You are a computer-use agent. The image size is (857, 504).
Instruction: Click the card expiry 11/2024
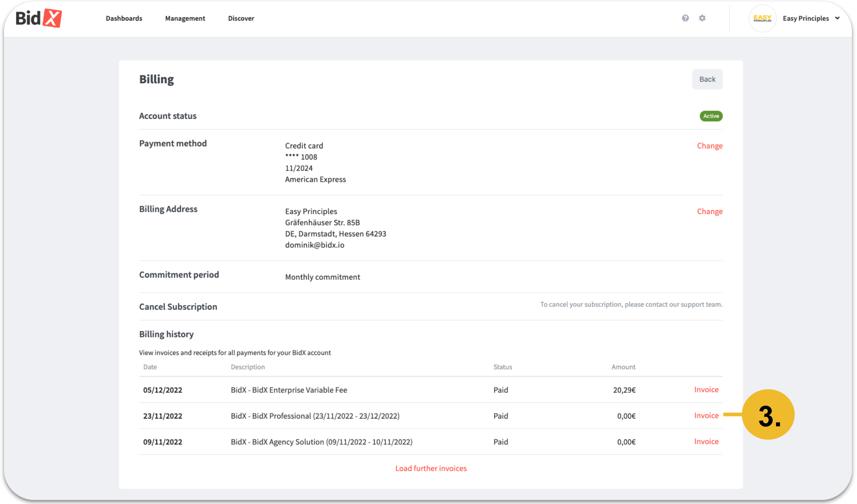(299, 168)
